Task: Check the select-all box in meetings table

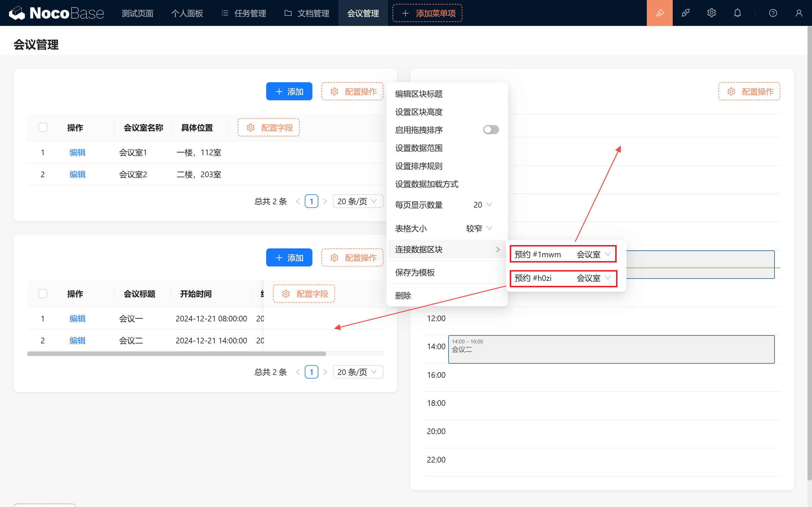Action: pos(43,294)
